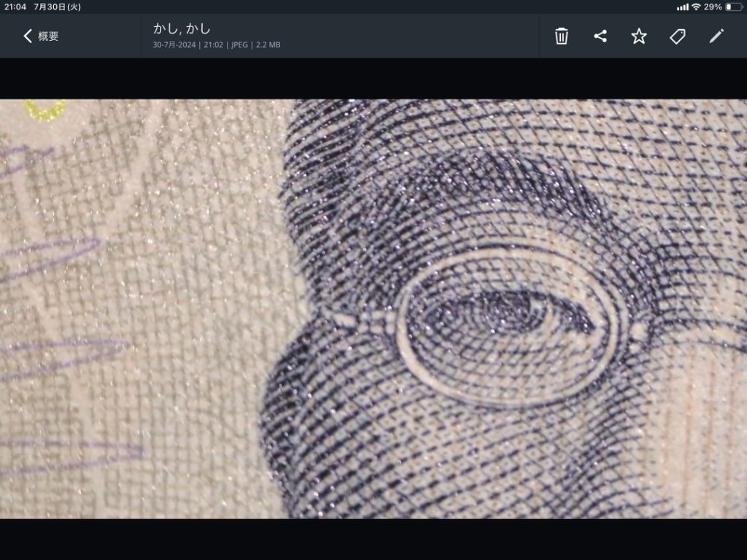Screen dimensions: 747x560
Task: Tap the 21:04 clock in status bar
Action: point(15,7)
